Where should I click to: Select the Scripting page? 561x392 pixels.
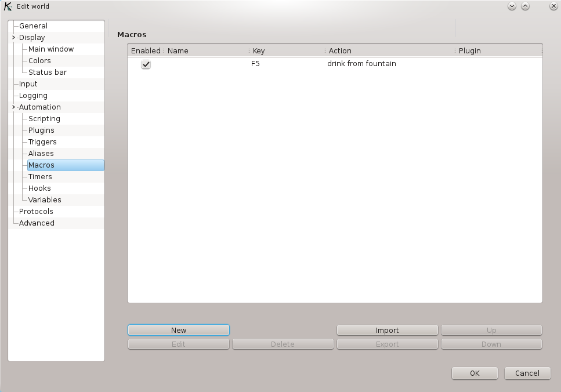tap(43, 118)
